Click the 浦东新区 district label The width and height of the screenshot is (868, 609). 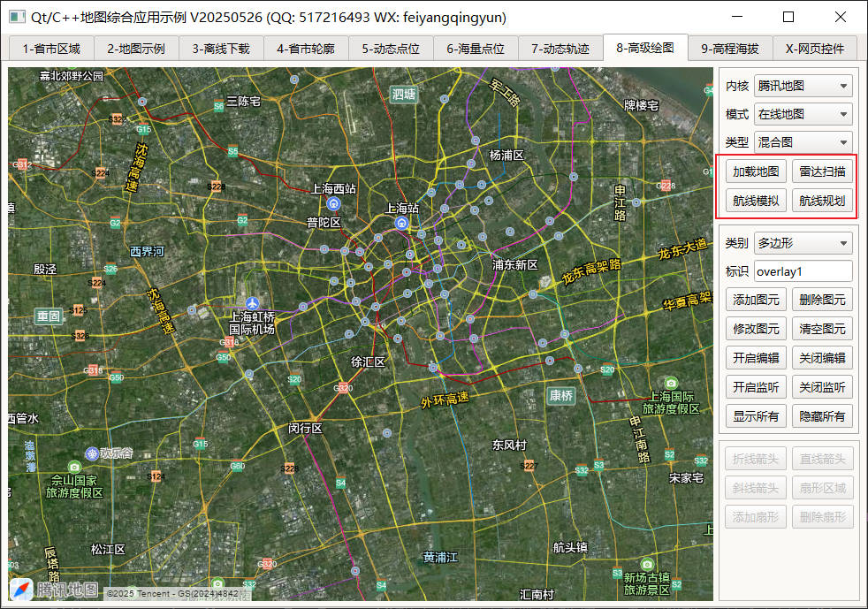pos(514,264)
